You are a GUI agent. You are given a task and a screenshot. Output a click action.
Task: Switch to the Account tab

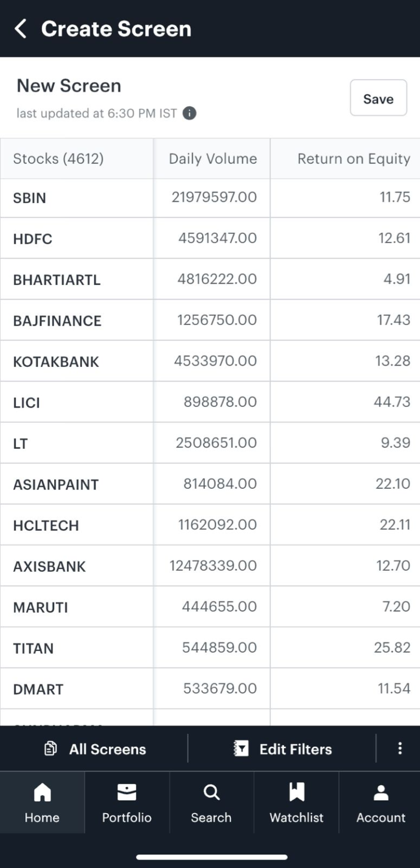381,802
